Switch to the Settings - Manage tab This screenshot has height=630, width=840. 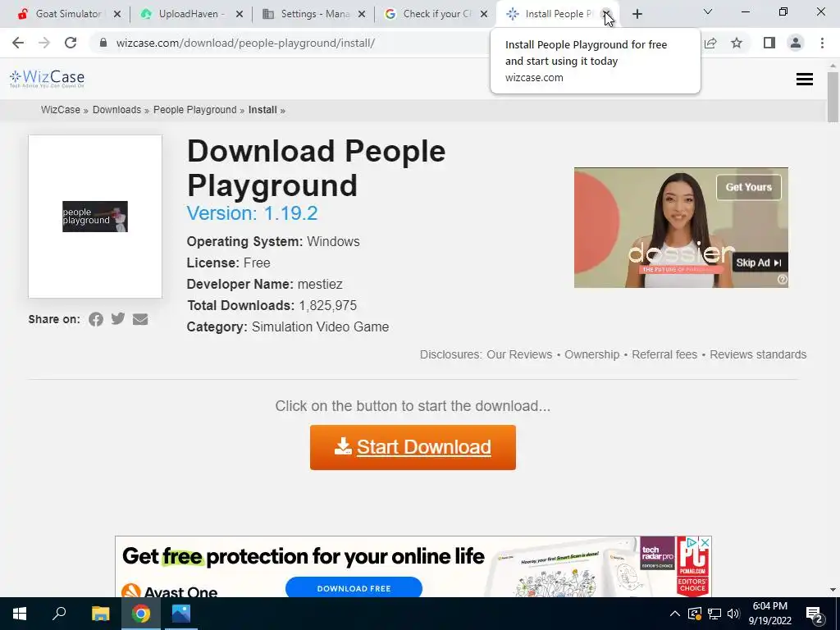coord(315,14)
